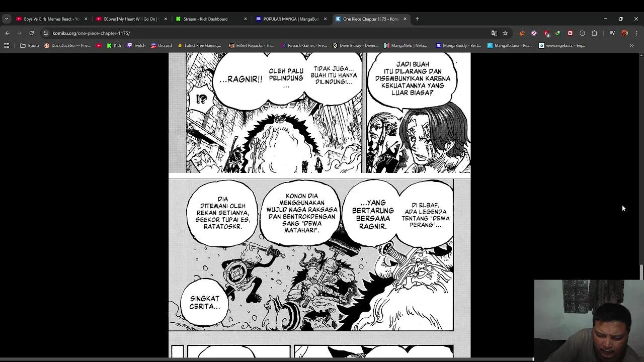Viewport: 644px width, 362px height.
Task: Open the Twitch bookmark
Action: point(136,45)
